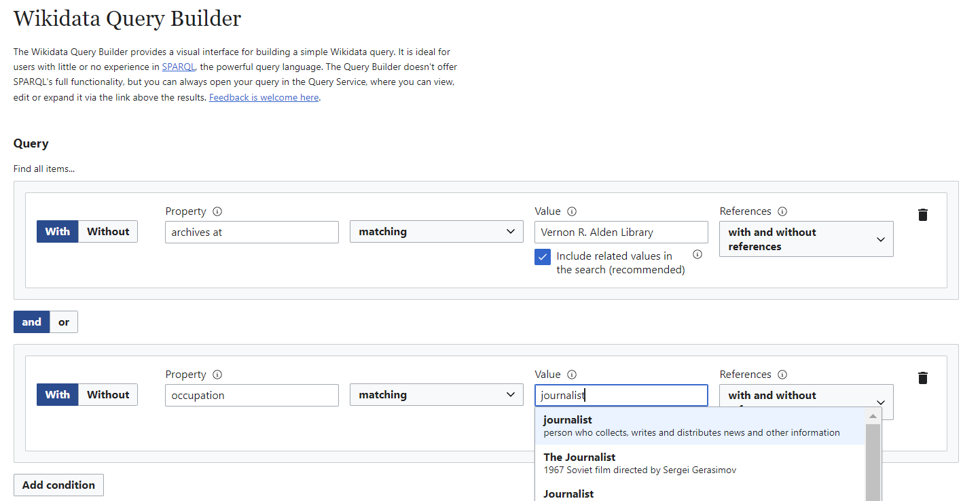This screenshot has width=980, height=501.
Task: Switch first condition to 'Without'
Action: click(x=108, y=232)
